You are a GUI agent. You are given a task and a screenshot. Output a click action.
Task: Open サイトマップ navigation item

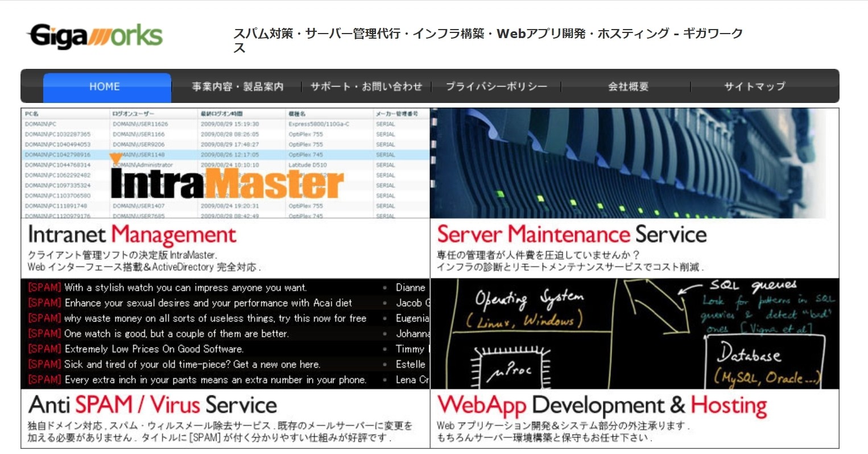pos(755,87)
